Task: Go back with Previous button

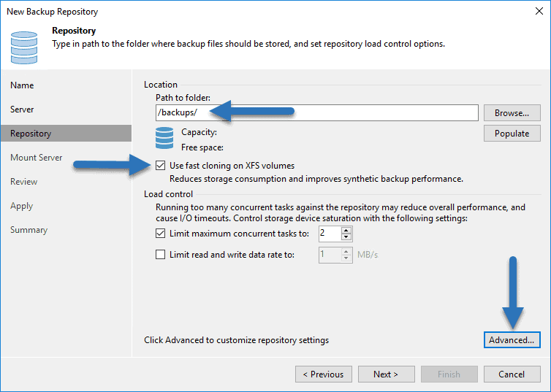Action: (323, 374)
